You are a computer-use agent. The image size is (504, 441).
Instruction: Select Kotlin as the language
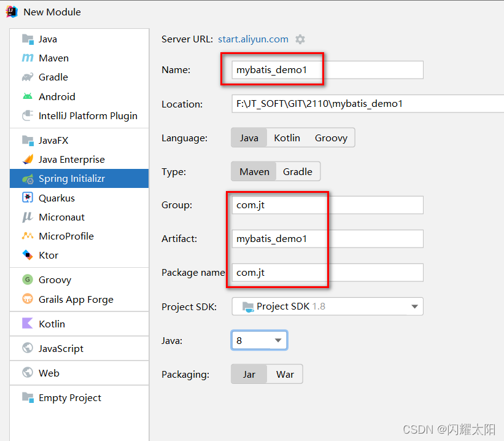coord(287,138)
